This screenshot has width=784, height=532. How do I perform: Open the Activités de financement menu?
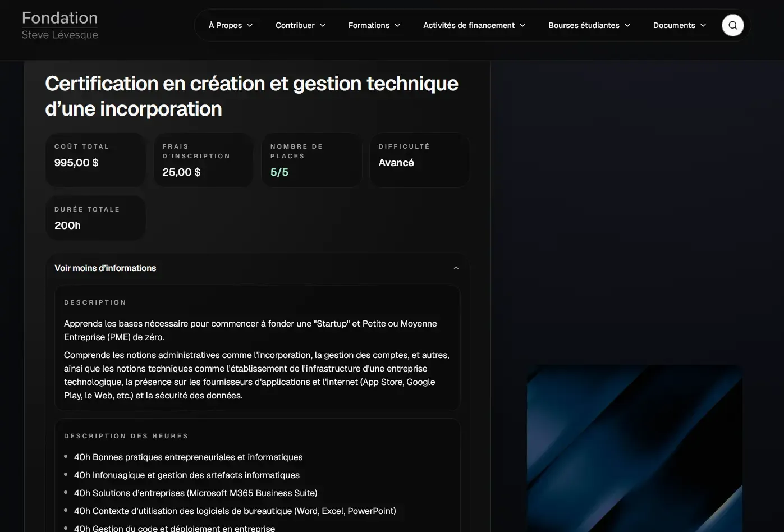tap(474, 25)
